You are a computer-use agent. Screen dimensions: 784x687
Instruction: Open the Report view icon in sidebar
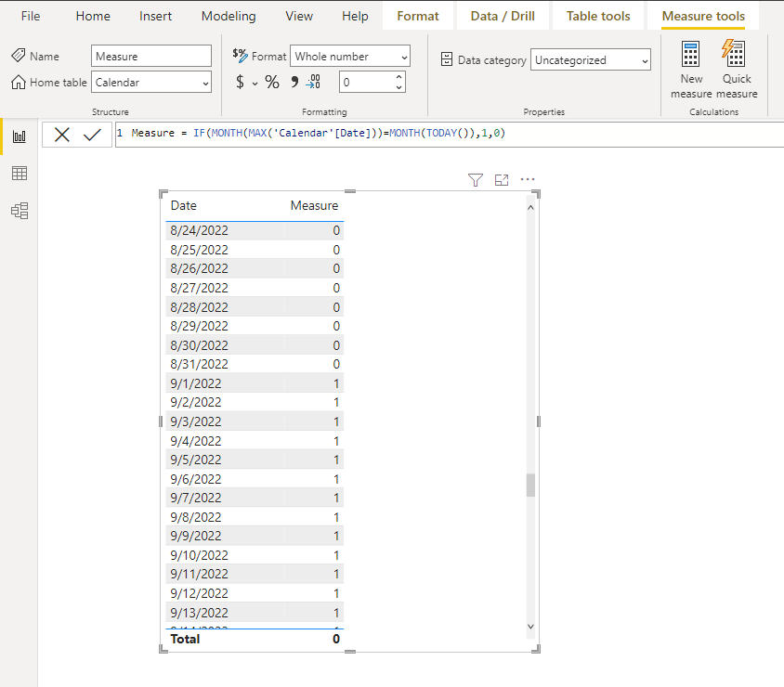click(19, 136)
